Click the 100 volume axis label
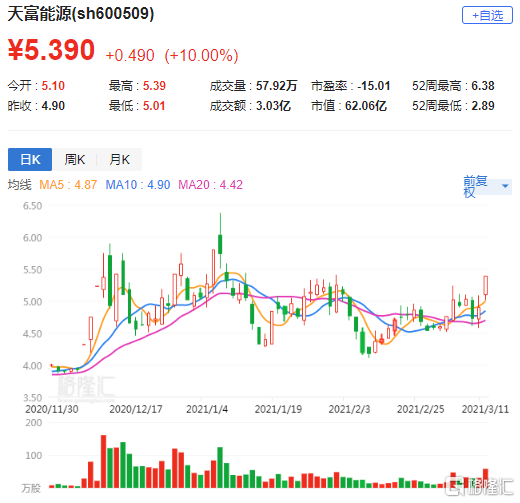This screenshot has height=503, width=520. 33,455
